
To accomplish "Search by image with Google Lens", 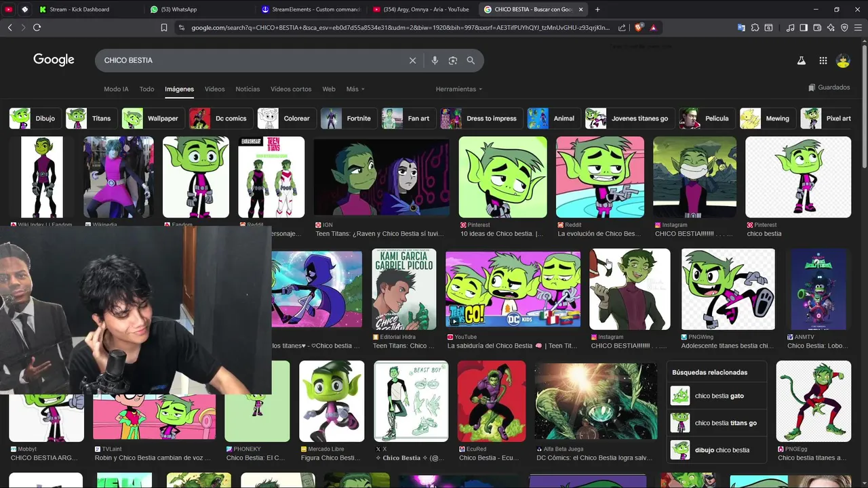I will click(x=453, y=60).
